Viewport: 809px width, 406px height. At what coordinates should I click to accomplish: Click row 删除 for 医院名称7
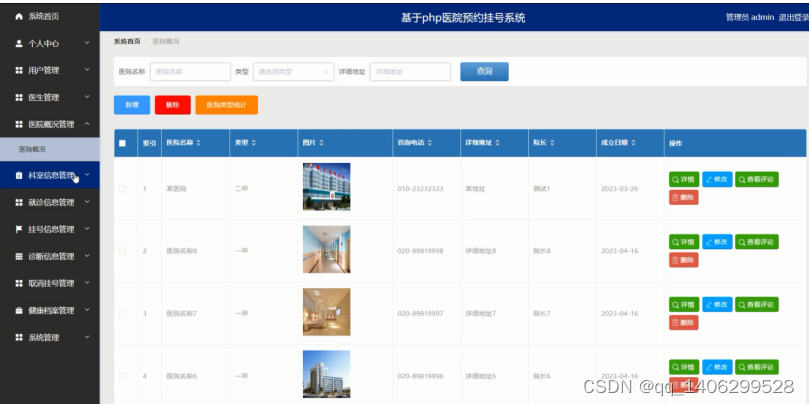tap(684, 322)
